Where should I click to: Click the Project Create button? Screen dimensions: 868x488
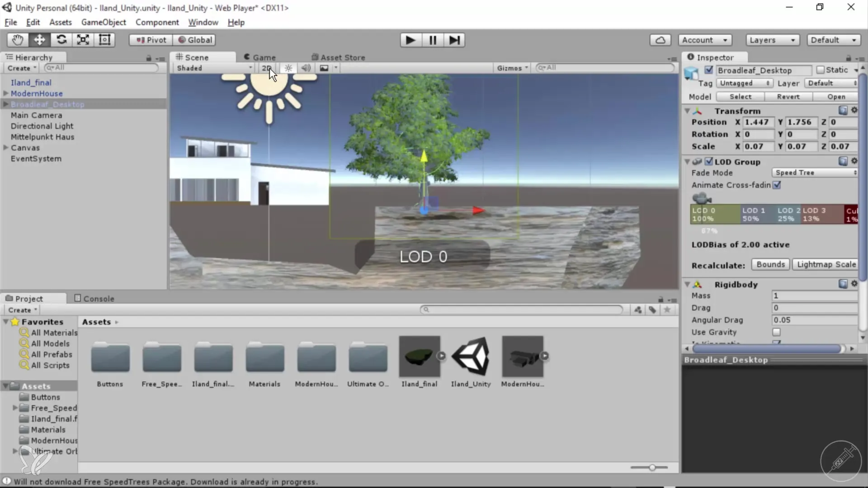coord(22,310)
